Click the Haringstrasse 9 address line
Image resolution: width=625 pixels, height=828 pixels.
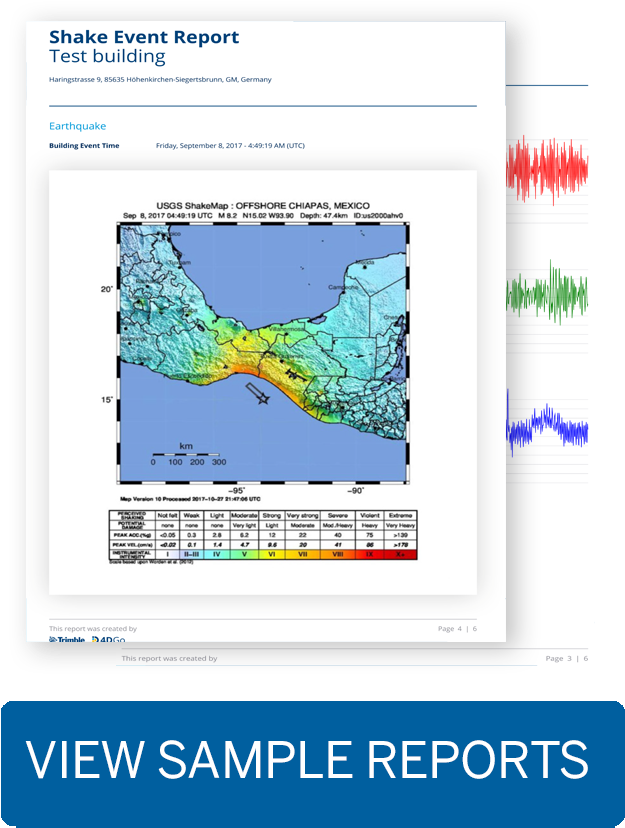tap(160, 80)
